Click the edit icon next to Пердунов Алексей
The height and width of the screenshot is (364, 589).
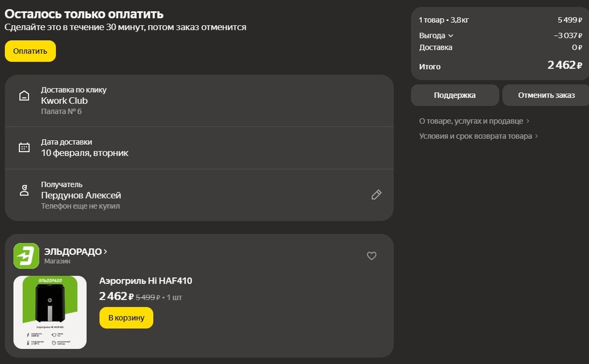[376, 194]
